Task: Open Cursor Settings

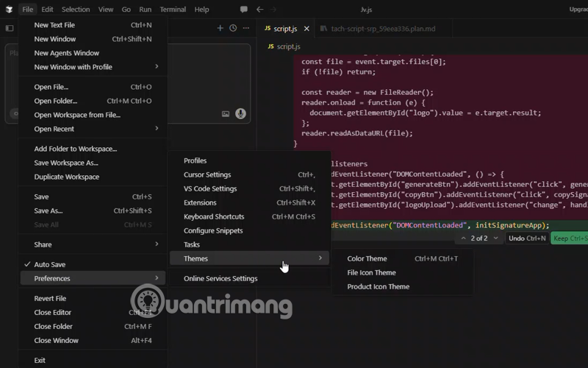Action: [249, 174]
